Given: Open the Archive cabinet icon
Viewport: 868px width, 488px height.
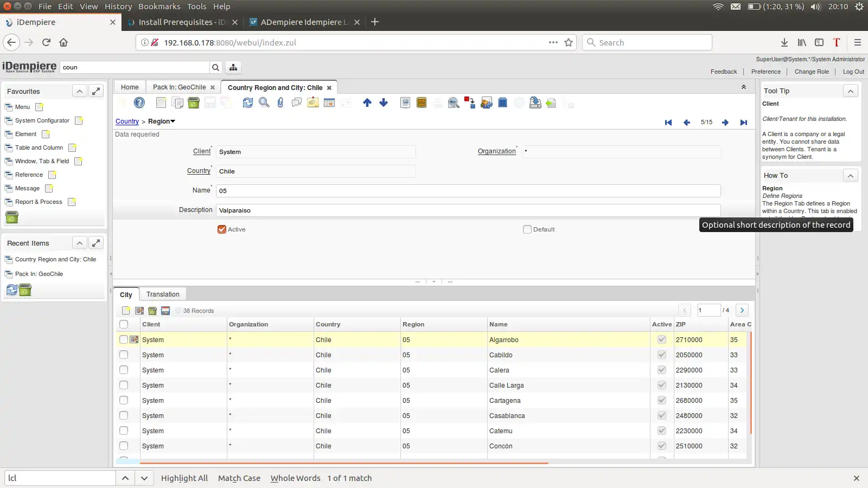Looking at the screenshot, I should [x=422, y=102].
